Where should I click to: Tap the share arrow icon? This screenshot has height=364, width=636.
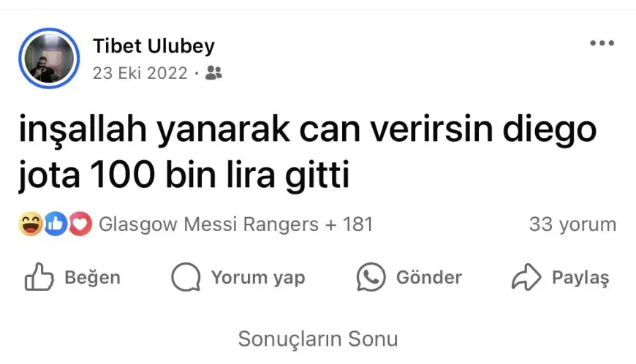click(x=526, y=277)
